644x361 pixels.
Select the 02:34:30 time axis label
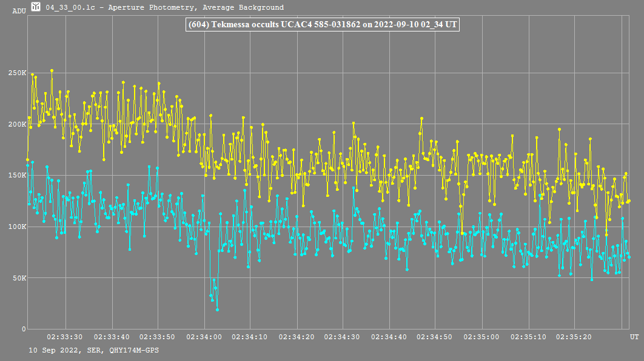click(343, 336)
